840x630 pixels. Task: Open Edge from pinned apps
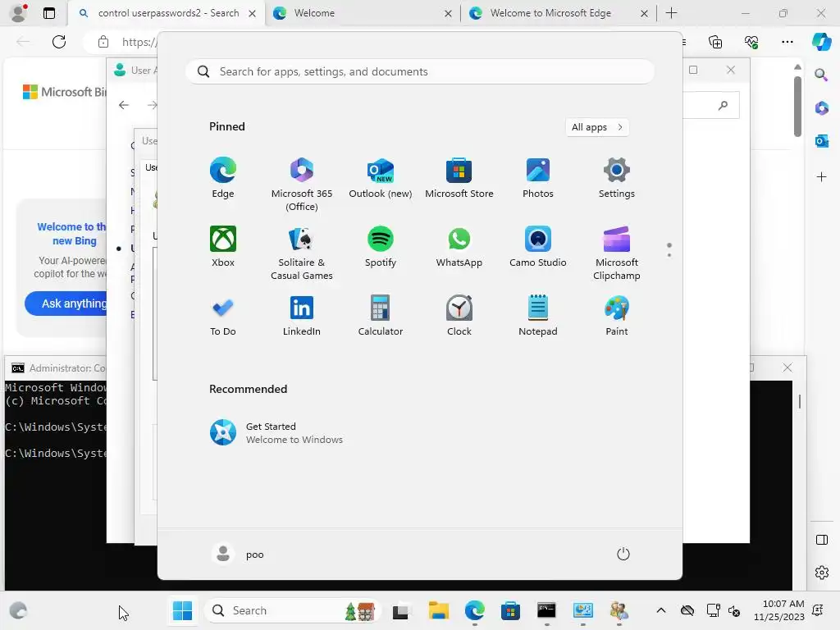pos(223,178)
